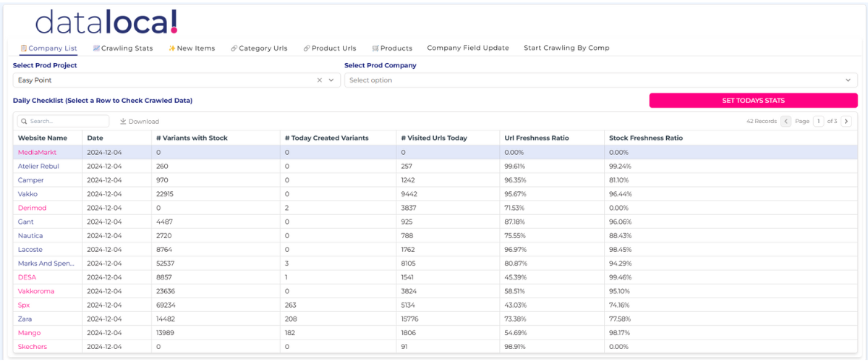Click the datalocal logo

(106, 22)
